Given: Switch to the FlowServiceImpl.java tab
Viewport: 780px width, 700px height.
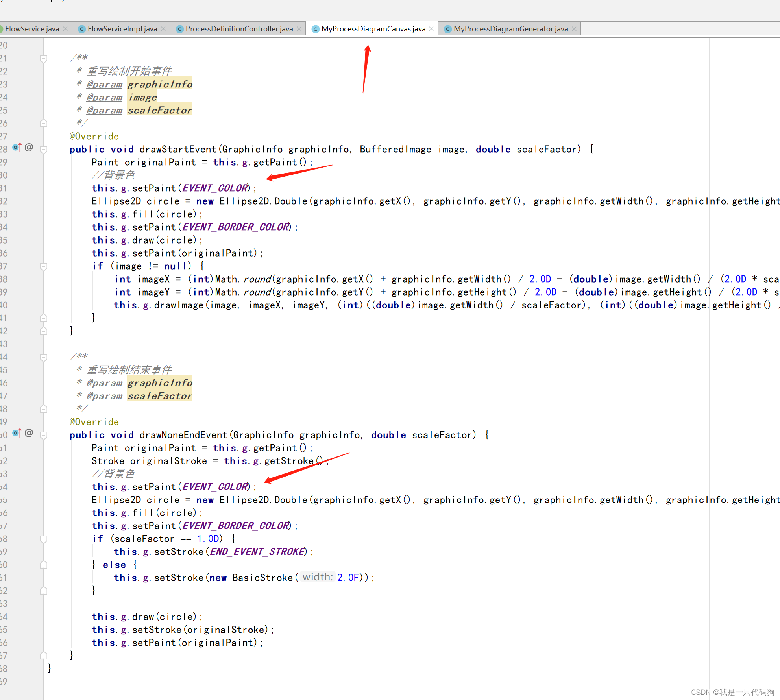Looking at the screenshot, I should pos(122,28).
